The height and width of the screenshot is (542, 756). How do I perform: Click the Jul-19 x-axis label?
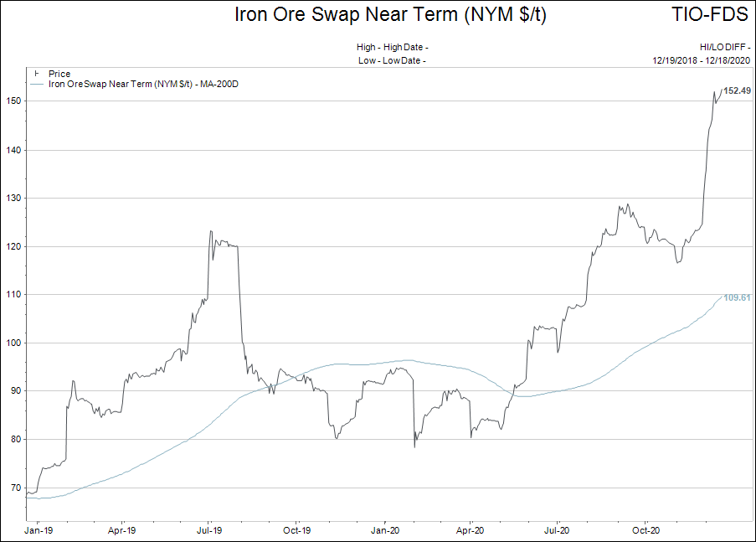click(x=209, y=530)
